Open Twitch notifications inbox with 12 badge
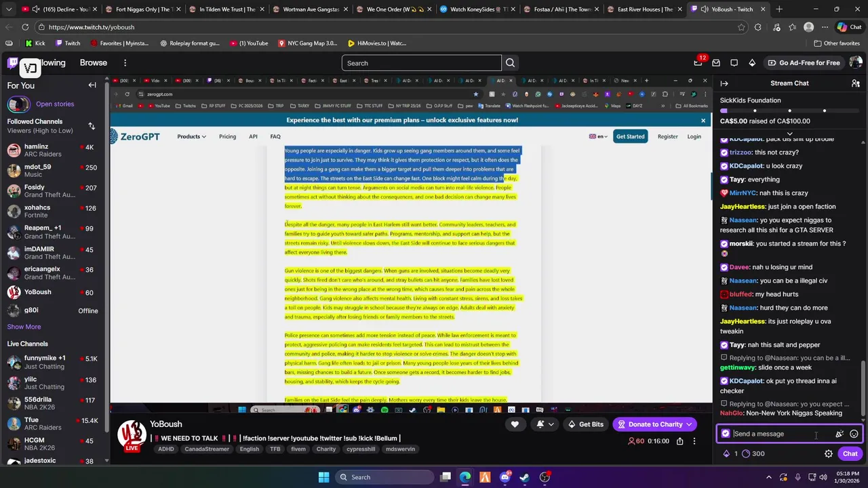 698,62
